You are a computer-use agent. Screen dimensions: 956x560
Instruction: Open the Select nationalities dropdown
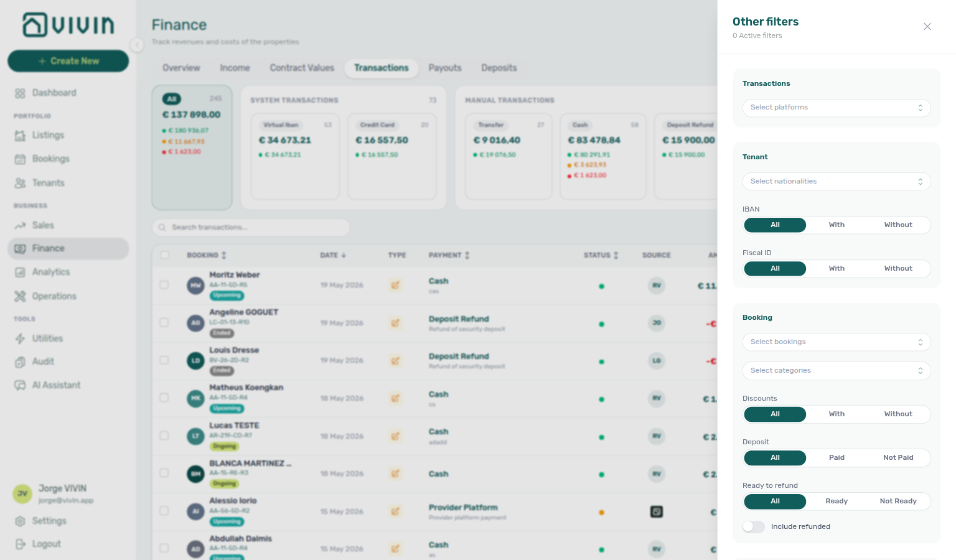pos(836,182)
